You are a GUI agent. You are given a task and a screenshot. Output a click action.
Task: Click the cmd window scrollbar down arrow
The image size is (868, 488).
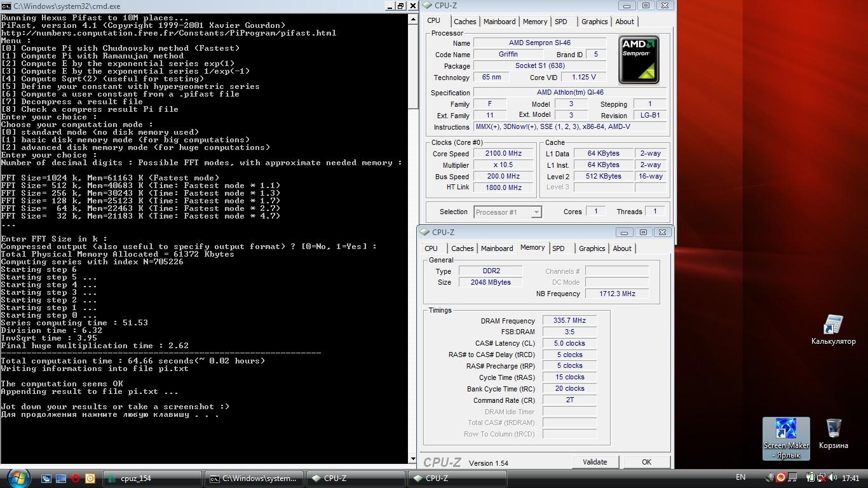coord(414,459)
